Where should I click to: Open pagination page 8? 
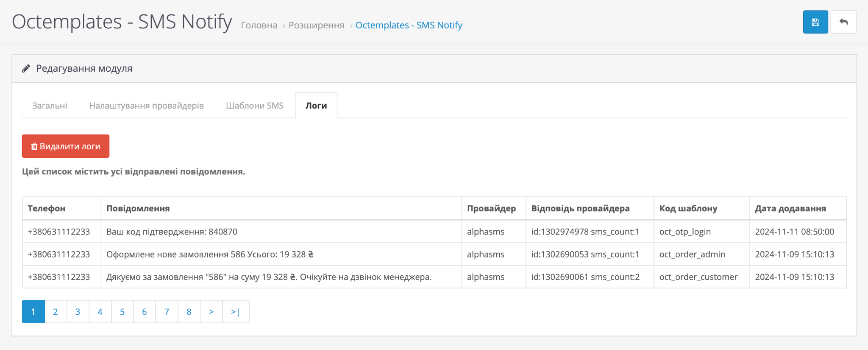click(189, 312)
